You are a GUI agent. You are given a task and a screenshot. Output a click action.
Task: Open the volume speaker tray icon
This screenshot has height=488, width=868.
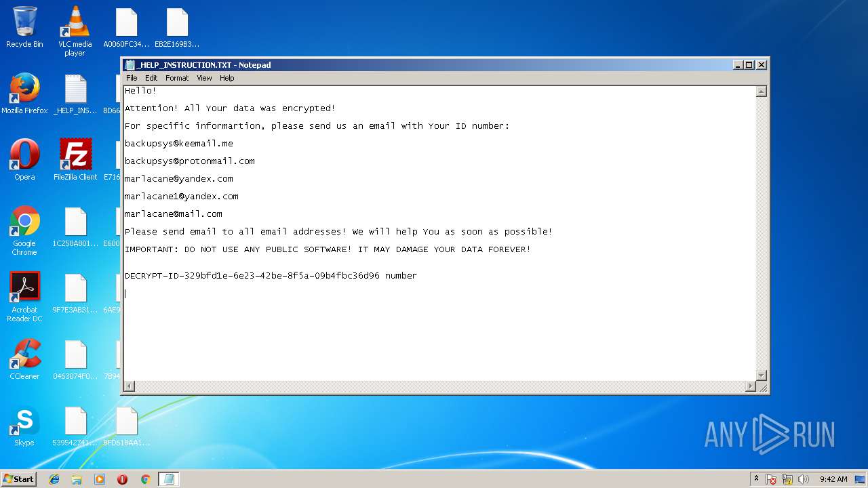[804, 479]
